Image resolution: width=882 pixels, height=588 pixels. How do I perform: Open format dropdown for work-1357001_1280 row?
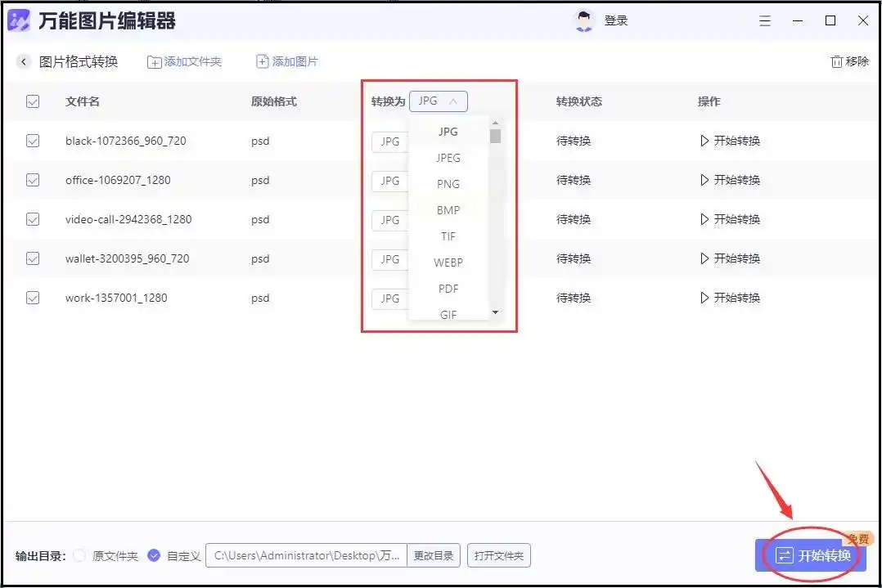389,298
